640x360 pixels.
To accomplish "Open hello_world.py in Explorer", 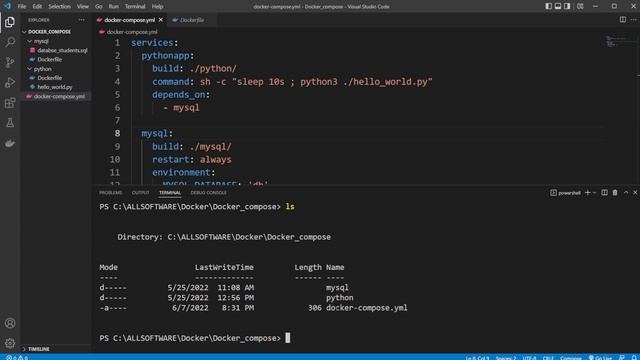I will click(56, 87).
